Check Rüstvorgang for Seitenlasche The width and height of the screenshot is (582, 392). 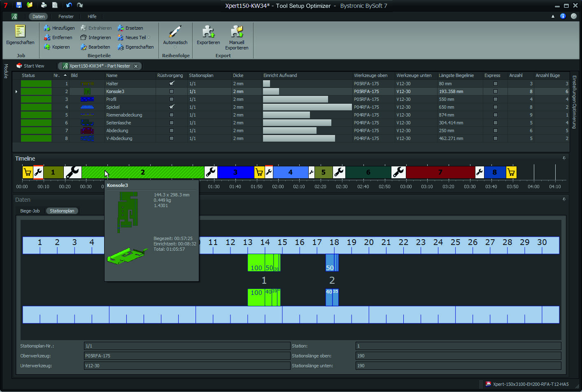(x=172, y=123)
